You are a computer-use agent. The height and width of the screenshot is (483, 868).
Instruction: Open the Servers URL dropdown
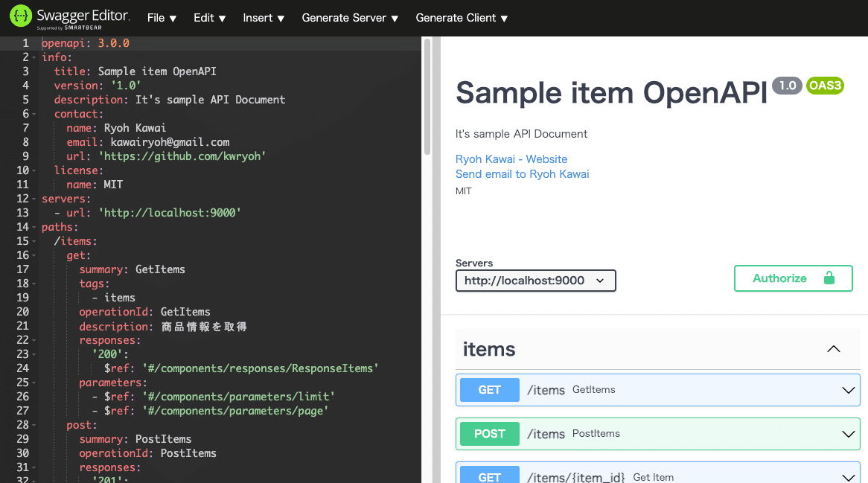(x=535, y=281)
